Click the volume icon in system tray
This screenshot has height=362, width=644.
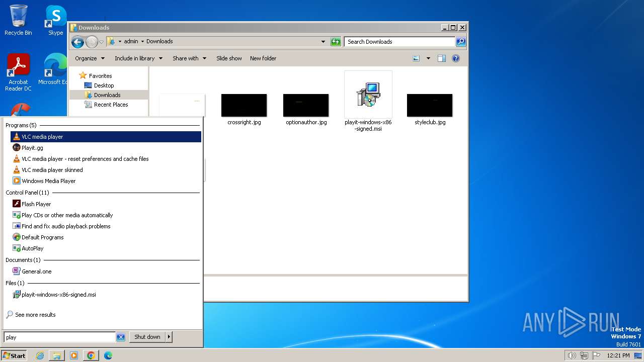[x=572, y=355]
